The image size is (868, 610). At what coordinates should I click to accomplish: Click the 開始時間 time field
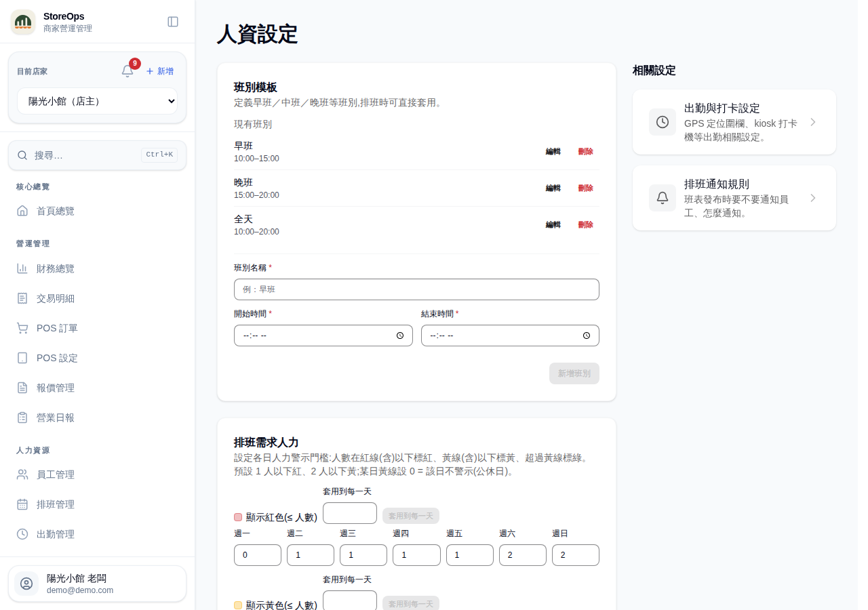(x=323, y=335)
